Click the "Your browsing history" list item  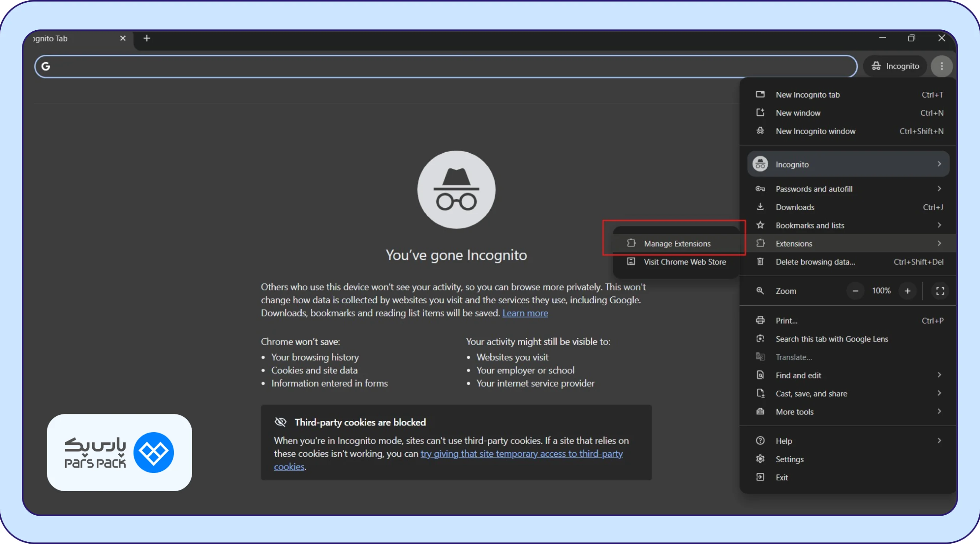pyautogui.click(x=315, y=357)
